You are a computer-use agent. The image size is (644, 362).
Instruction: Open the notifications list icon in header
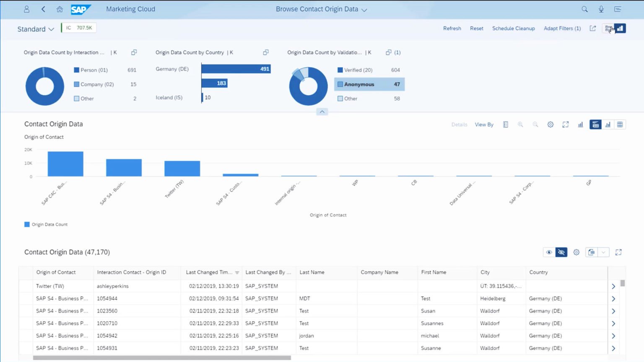pyautogui.click(x=618, y=9)
